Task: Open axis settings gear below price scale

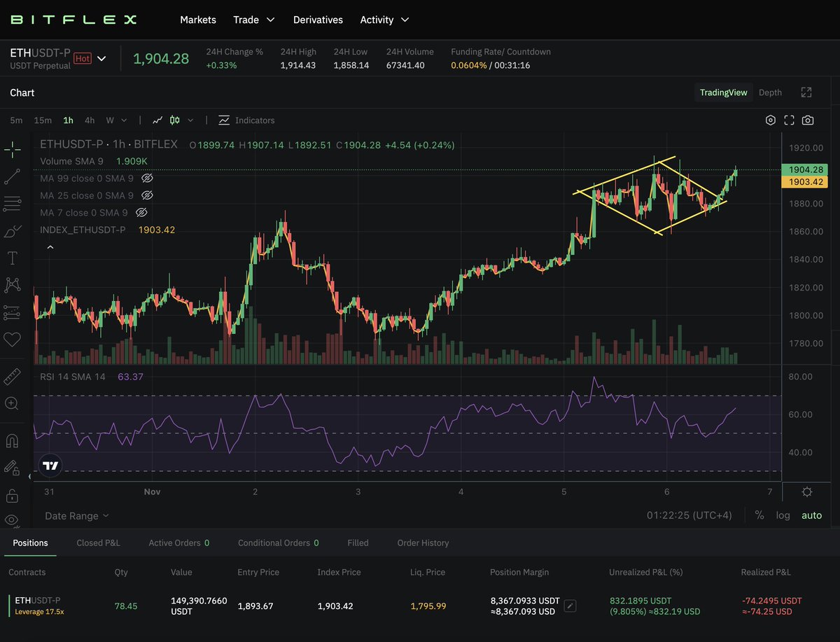Action: coord(807,492)
